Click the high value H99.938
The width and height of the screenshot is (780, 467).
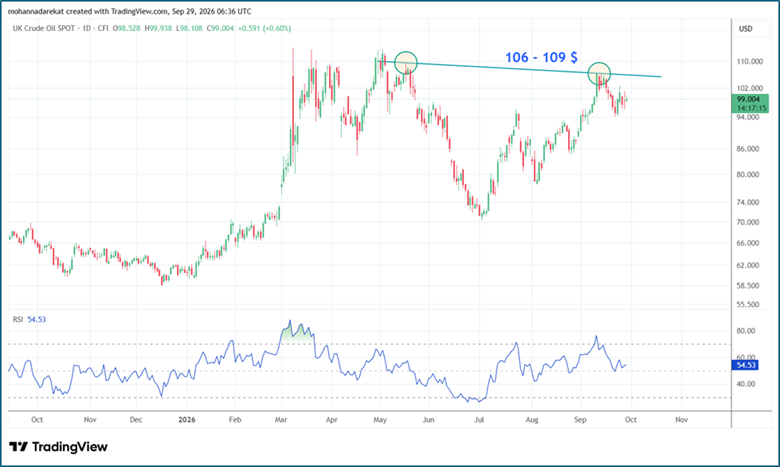(158, 28)
